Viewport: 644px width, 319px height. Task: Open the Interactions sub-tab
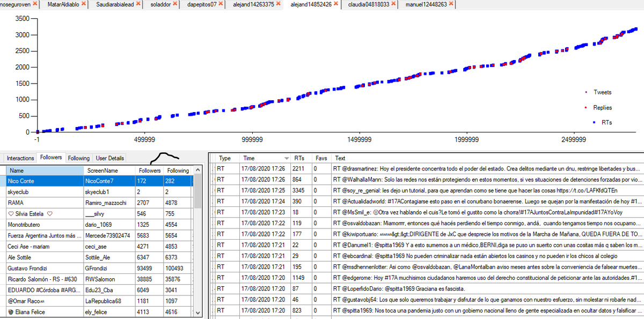click(20, 158)
